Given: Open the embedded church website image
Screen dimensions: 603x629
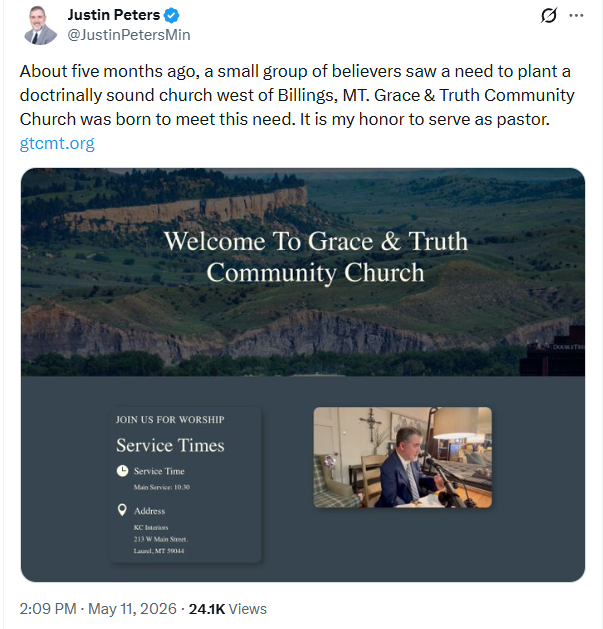Looking at the screenshot, I should point(303,375).
